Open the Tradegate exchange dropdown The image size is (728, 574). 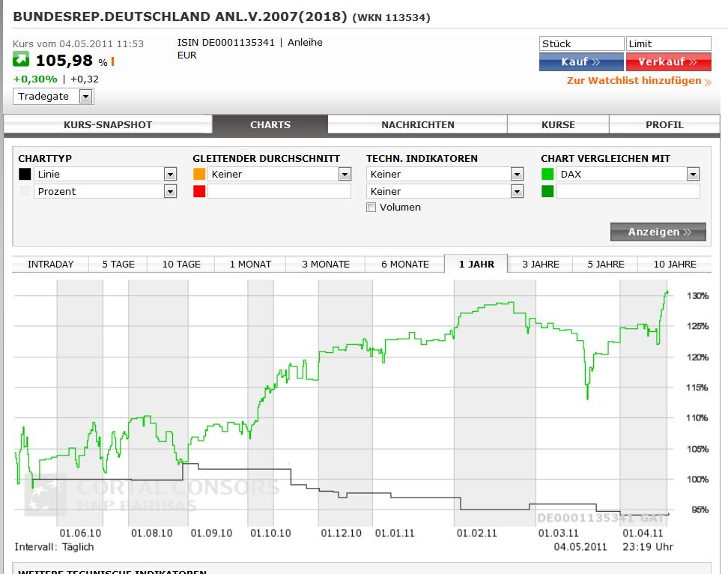tap(85, 96)
